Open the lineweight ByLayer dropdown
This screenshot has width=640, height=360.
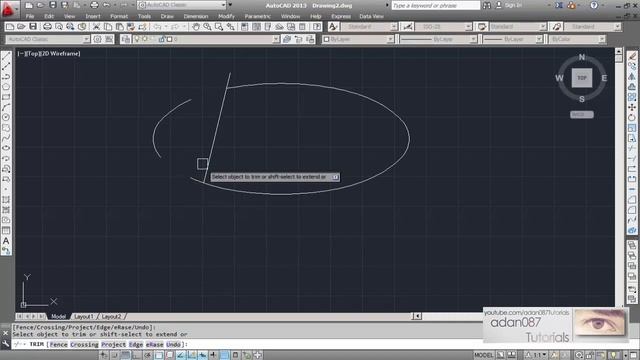[x=513, y=39]
